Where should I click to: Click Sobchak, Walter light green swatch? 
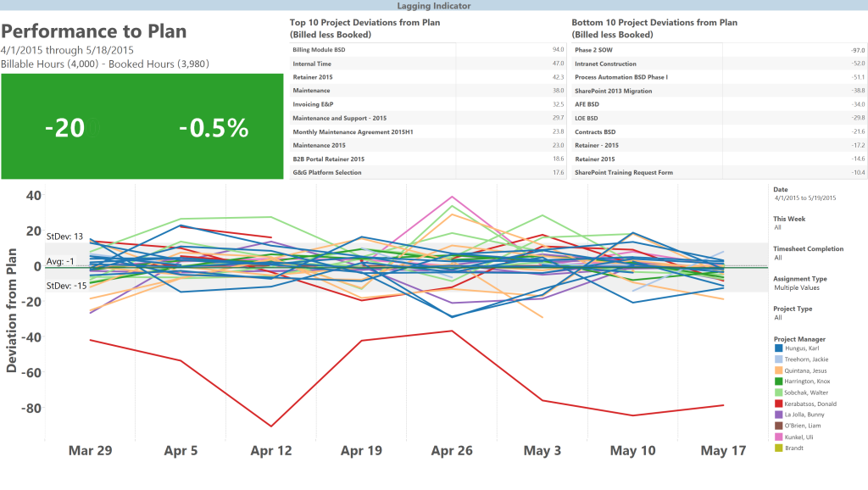tap(778, 393)
